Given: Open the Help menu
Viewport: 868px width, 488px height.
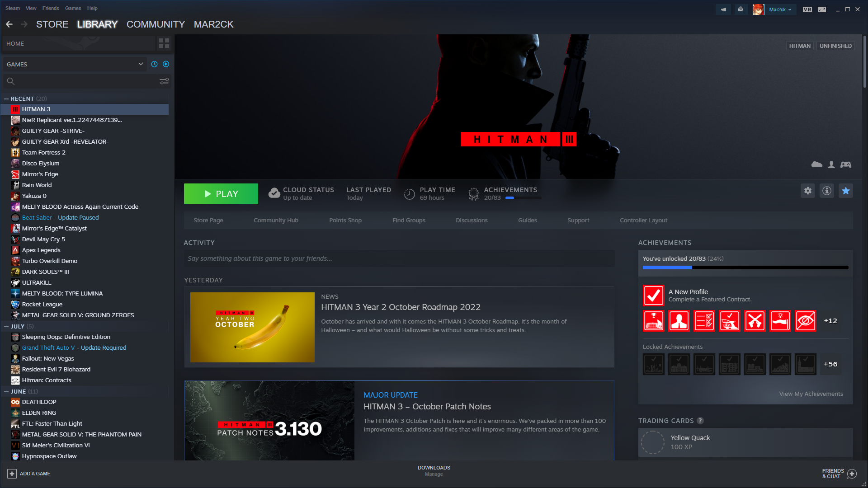Looking at the screenshot, I should (x=92, y=8).
